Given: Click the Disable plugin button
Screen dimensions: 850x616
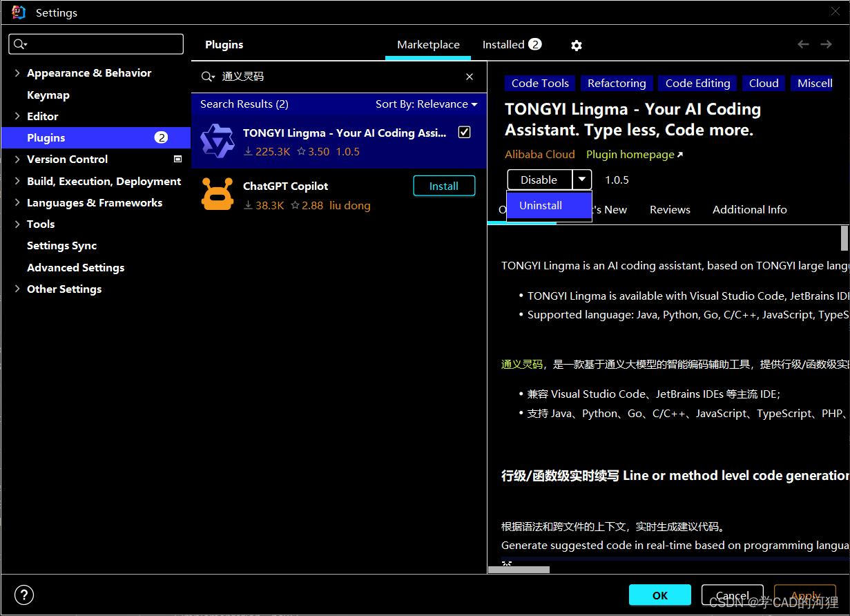Looking at the screenshot, I should click(x=540, y=180).
